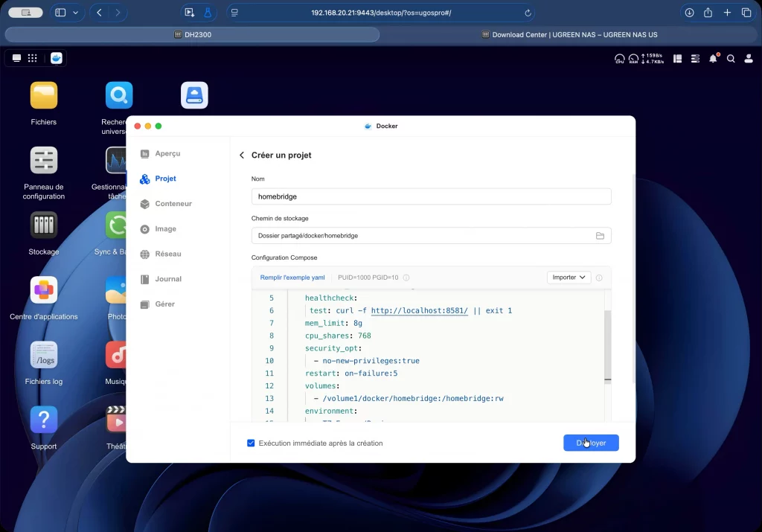Enable Exécution immédiate après la création
Image resolution: width=762 pixels, height=532 pixels.
click(251, 443)
